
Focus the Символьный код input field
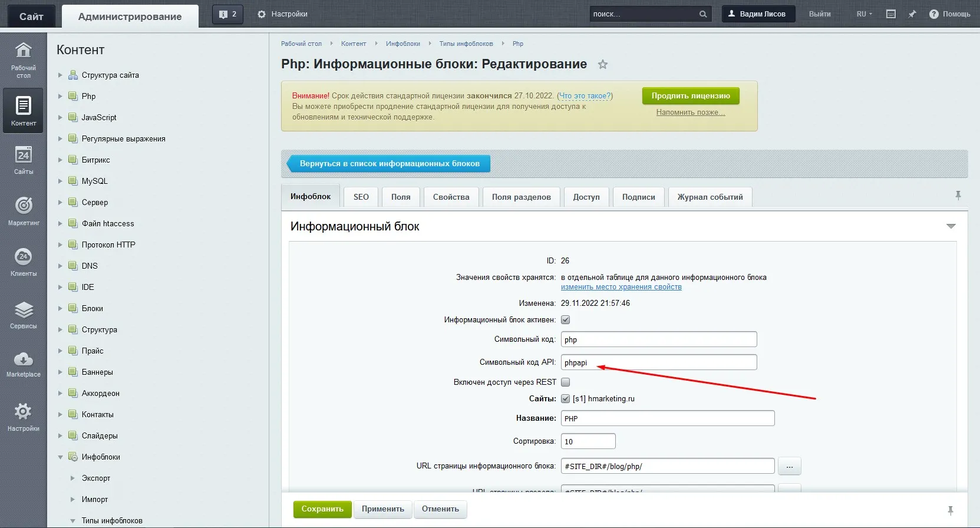[x=659, y=339]
